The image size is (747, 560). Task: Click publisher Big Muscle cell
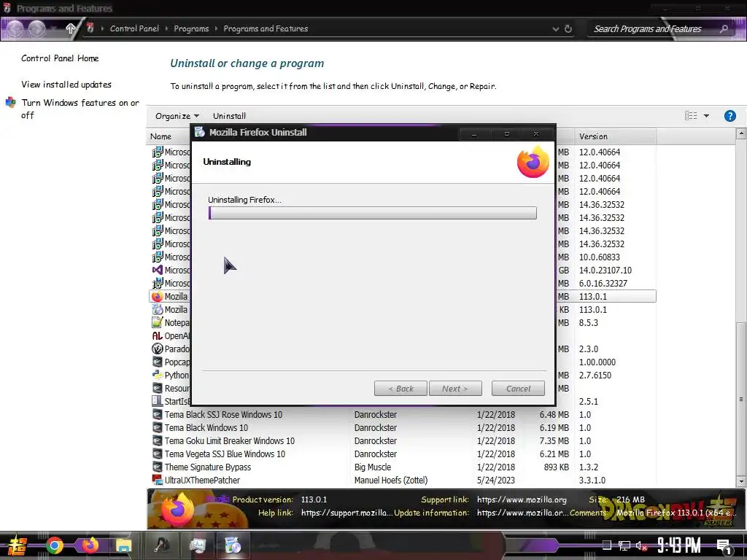pyautogui.click(x=373, y=467)
